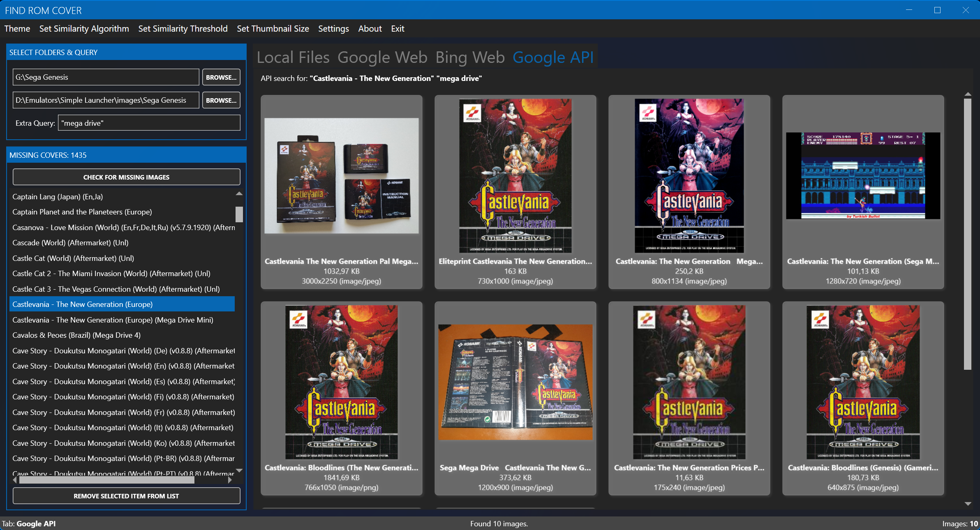The image size is (980, 530).
Task: Open the Theme menu
Action: click(x=17, y=29)
